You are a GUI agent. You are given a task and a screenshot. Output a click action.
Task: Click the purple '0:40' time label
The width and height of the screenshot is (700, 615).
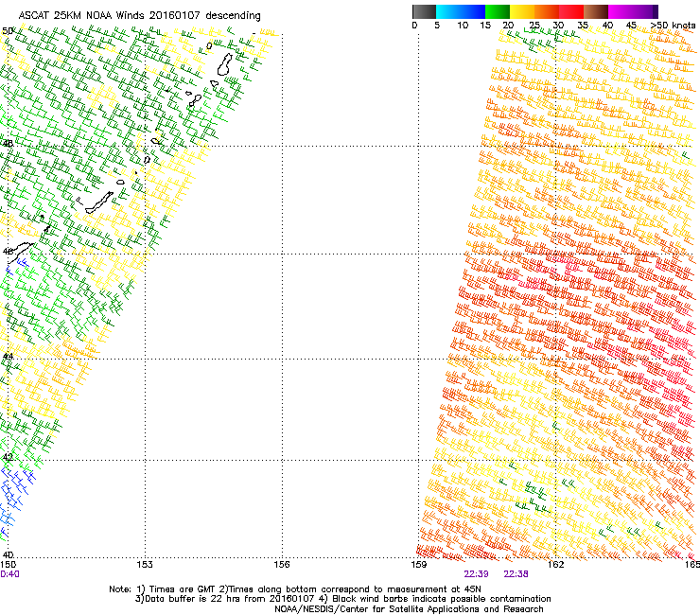[9, 574]
